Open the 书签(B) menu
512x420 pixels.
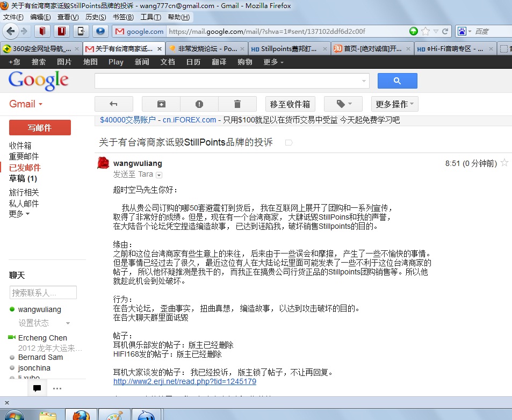123,17
